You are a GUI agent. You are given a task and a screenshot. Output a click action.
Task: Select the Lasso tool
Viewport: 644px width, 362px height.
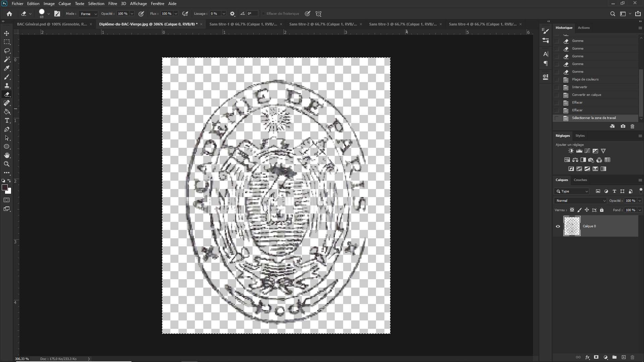(x=7, y=51)
